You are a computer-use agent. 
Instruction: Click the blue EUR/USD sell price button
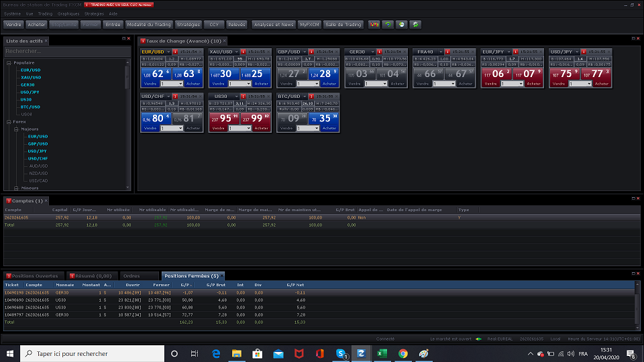pos(156,74)
